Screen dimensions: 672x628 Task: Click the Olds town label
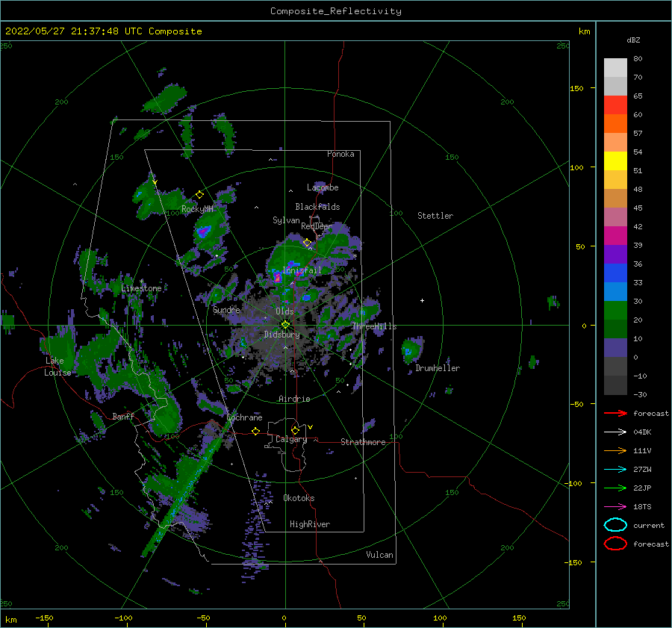[284, 311]
